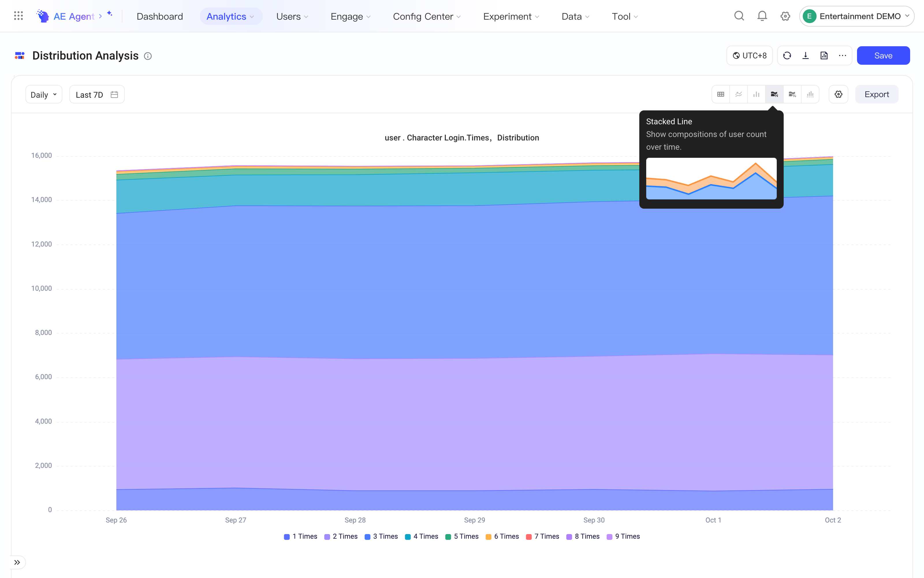The image size is (924, 578).
Task: Open the Experiment menu
Action: (511, 16)
